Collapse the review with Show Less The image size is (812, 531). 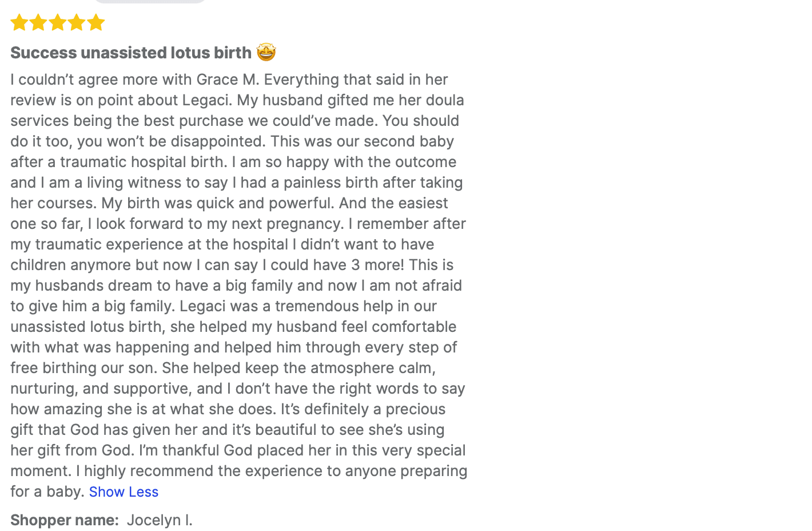point(124,492)
